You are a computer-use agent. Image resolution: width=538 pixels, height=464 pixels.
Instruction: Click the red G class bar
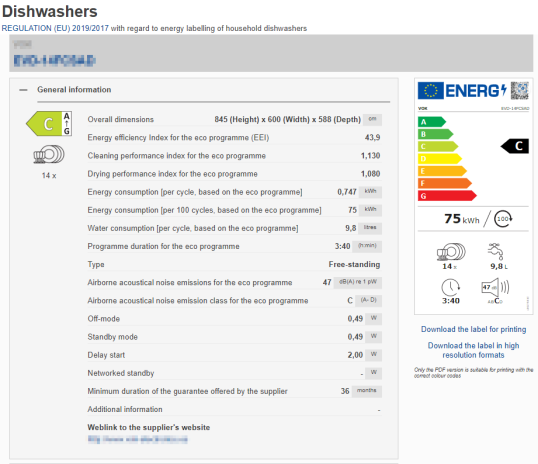447,196
